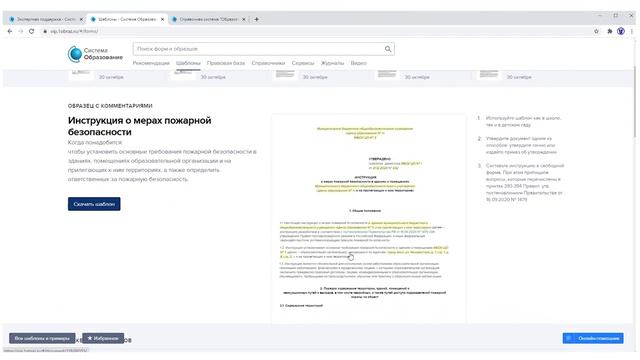The image size is (640, 360).
Task: Open the Chrome three-dot menu
Action: tap(631, 31)
